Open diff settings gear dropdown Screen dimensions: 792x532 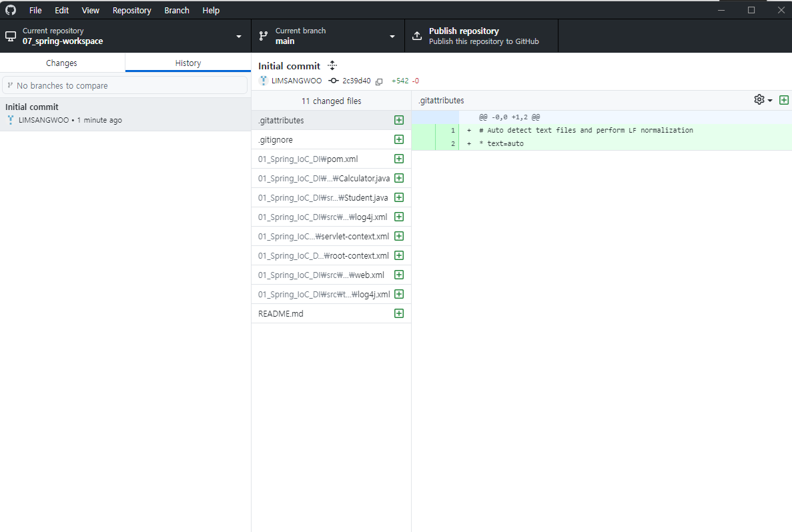pyautogui.click(x=763, y=100)
